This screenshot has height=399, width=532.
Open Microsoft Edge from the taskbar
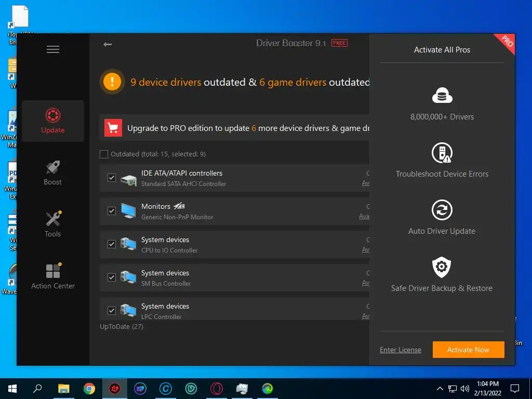point(268,389)
